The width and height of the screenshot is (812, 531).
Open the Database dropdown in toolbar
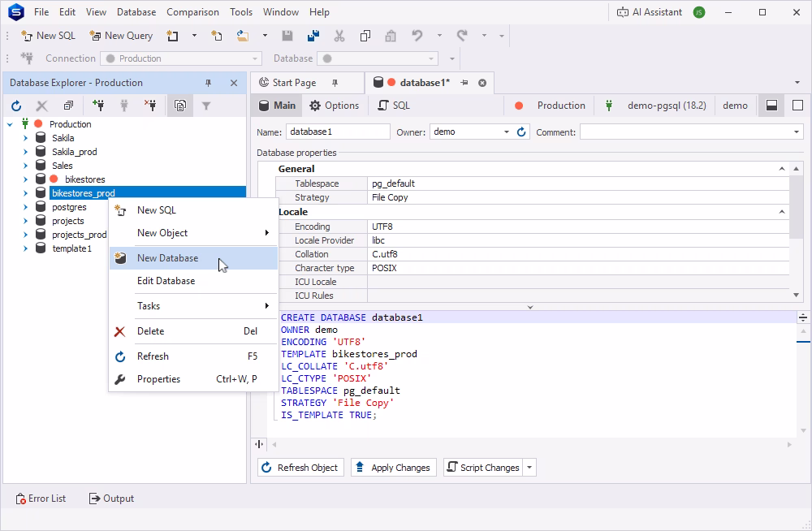[431, 58]
